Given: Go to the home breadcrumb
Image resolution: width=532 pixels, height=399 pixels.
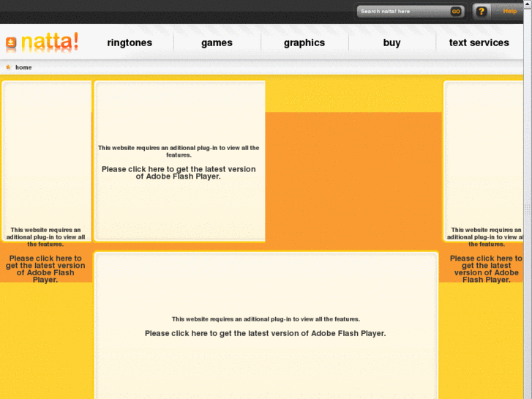Looking at the screenshot, I should [23, 67].
